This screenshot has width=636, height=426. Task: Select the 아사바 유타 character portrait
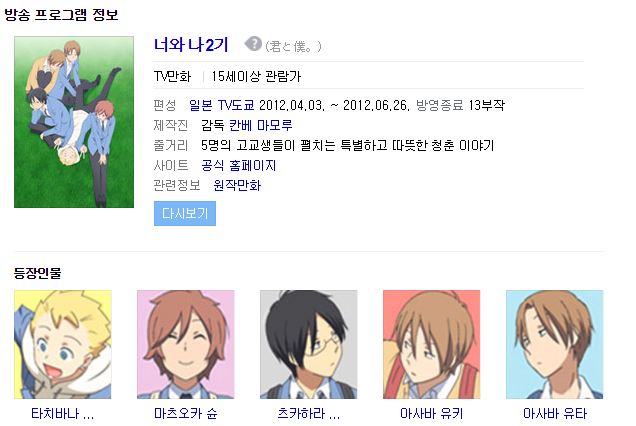tap(554, 344)
